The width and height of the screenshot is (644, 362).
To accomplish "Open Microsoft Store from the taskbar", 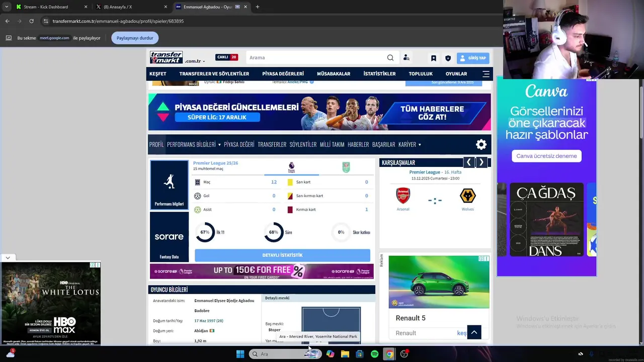I will pyautogui.click(x=360, y=354).
